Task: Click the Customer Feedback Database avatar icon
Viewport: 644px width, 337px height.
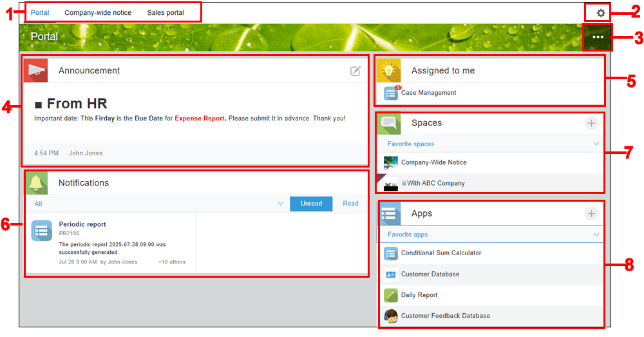Action: coord(391,316)
